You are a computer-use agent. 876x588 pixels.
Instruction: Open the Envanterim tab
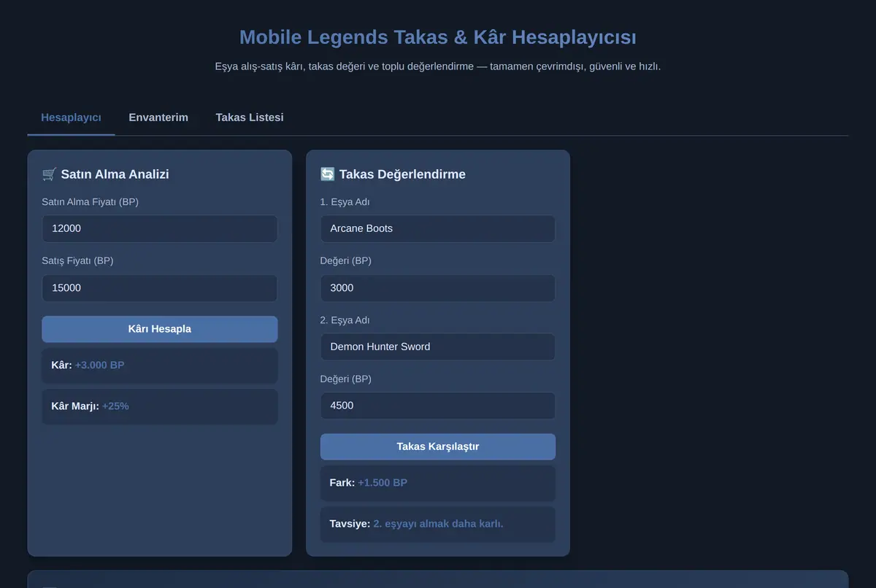[158, 117]
